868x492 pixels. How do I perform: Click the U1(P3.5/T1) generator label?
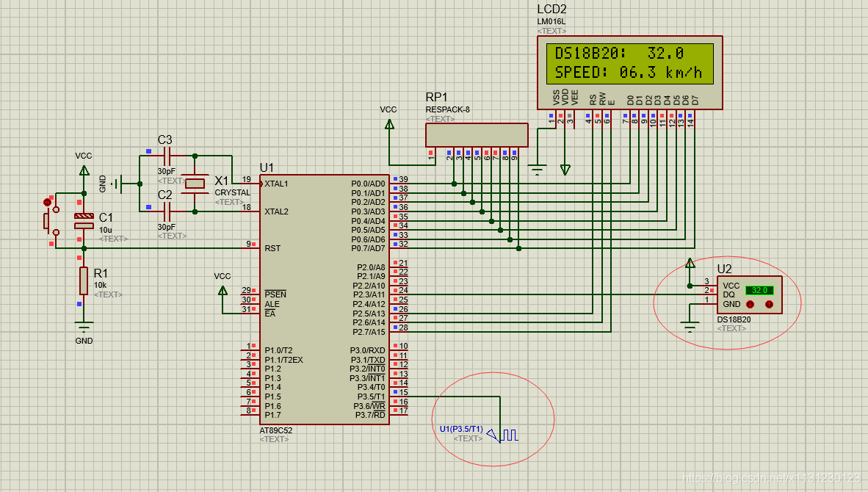point(461,429)
